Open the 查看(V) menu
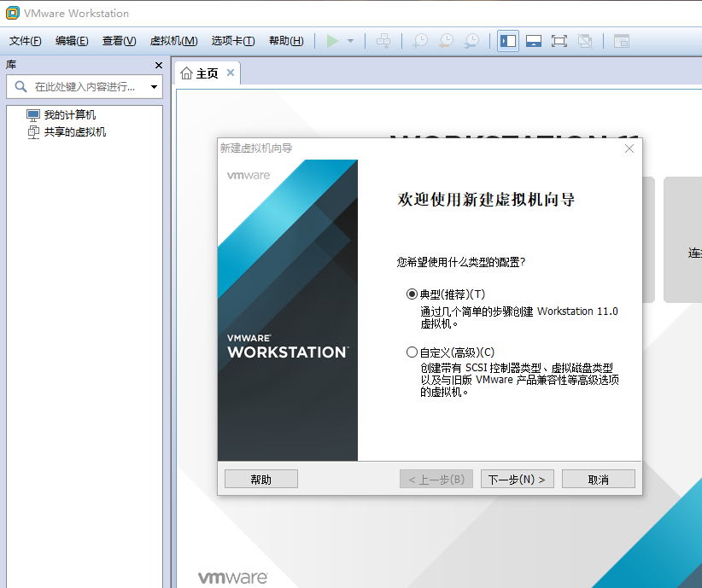The height and width of the screenshot is (588, 702). pyautogui.click(x=119, y=41)
